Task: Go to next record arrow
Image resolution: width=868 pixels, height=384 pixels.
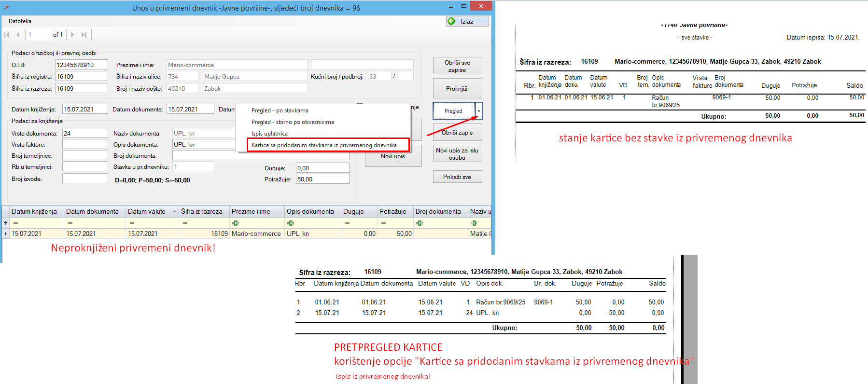Action: [x=72, y=35]
